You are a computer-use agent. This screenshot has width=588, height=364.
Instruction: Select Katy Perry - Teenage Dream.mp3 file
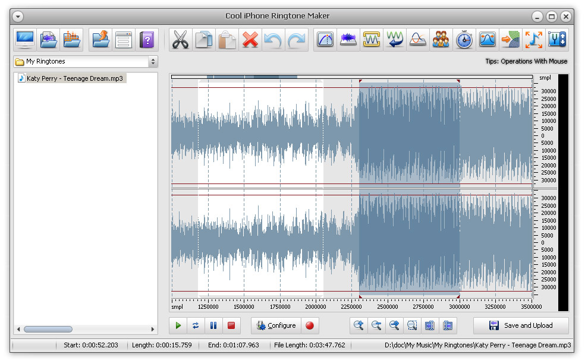75,78
